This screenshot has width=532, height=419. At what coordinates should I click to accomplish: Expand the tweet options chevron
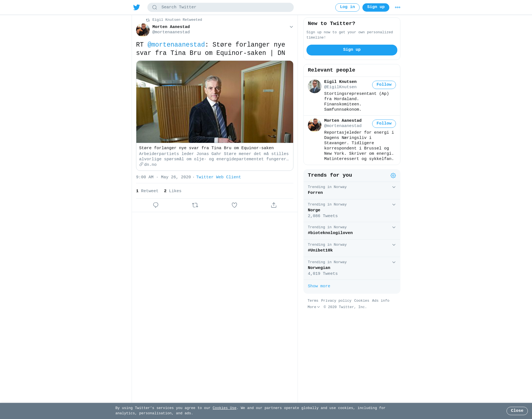pos(291,27)
